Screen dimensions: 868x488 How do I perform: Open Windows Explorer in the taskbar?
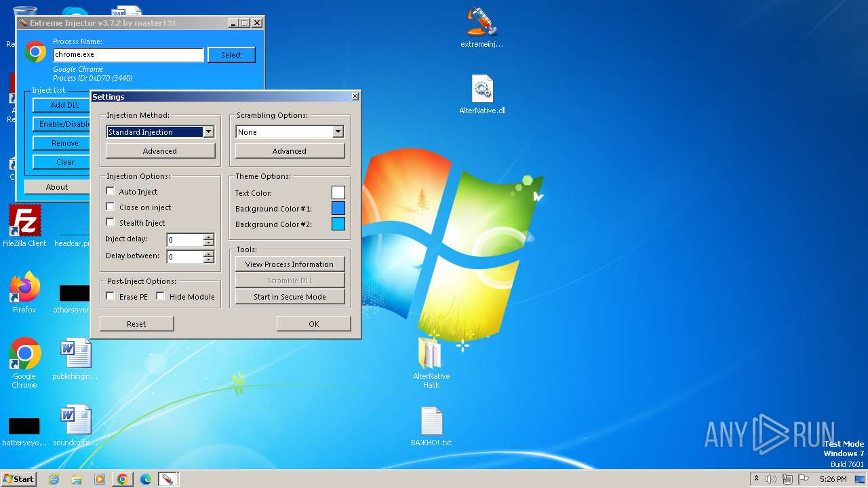click(77, 479)
